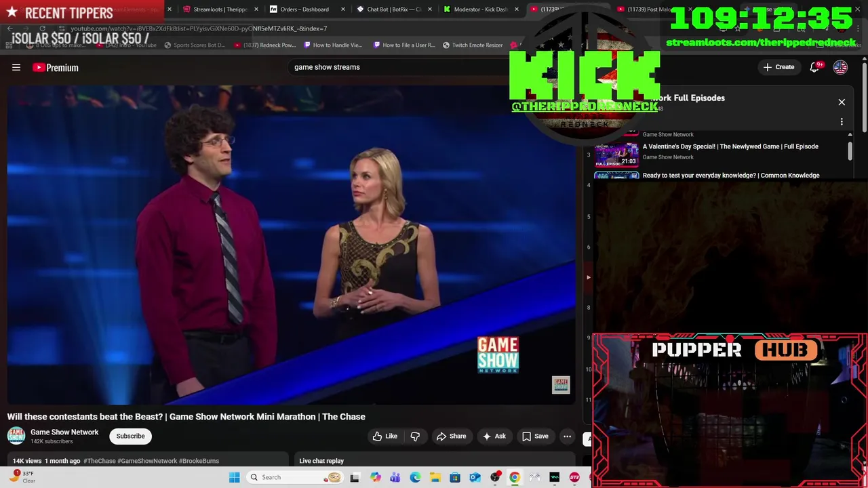
Task: Open File Explorer on the taskbar
Action: (435, 477)
